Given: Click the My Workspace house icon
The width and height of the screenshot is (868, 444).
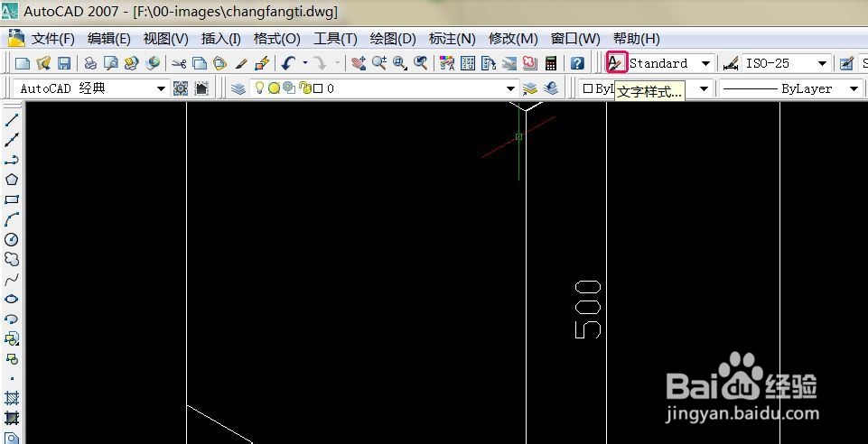Looking at the screenshot, I should [201, 88].
